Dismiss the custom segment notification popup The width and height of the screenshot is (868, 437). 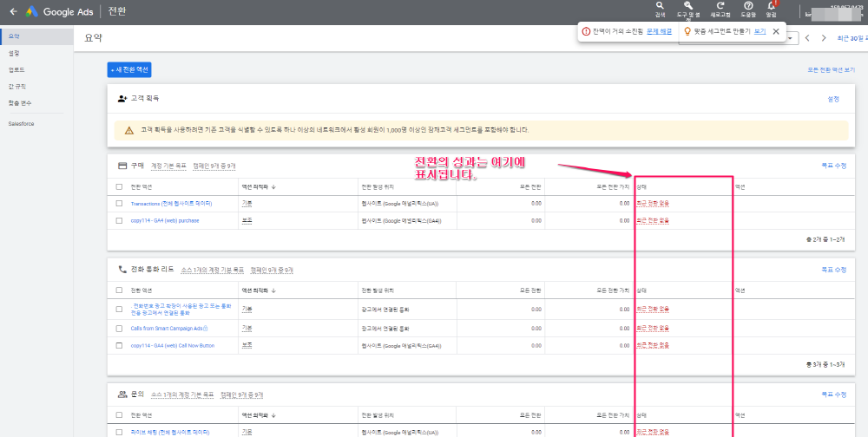776,31
